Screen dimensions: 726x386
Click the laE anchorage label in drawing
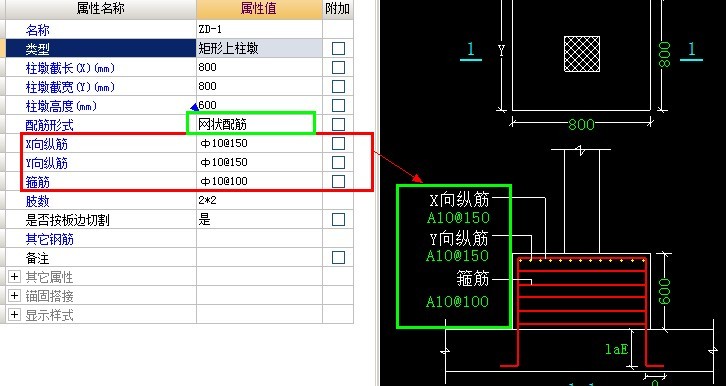pos(616,349)
